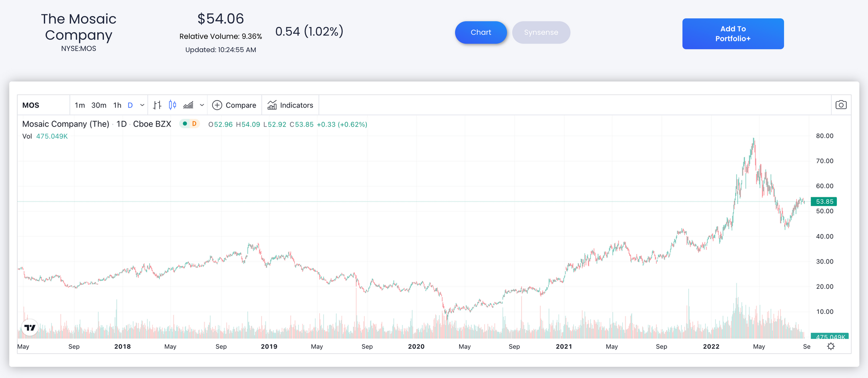Click the Vol 475.049K legend

tap(45, 136)
